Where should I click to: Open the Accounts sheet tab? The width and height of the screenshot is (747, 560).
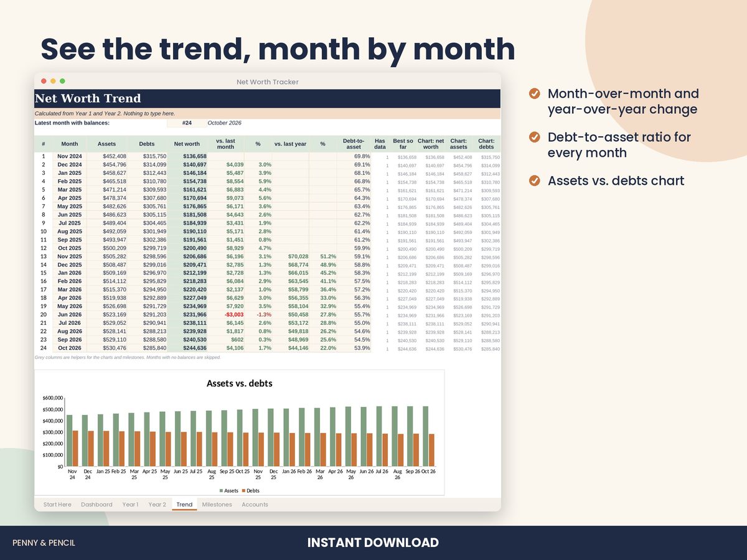(x=255, y=505)
